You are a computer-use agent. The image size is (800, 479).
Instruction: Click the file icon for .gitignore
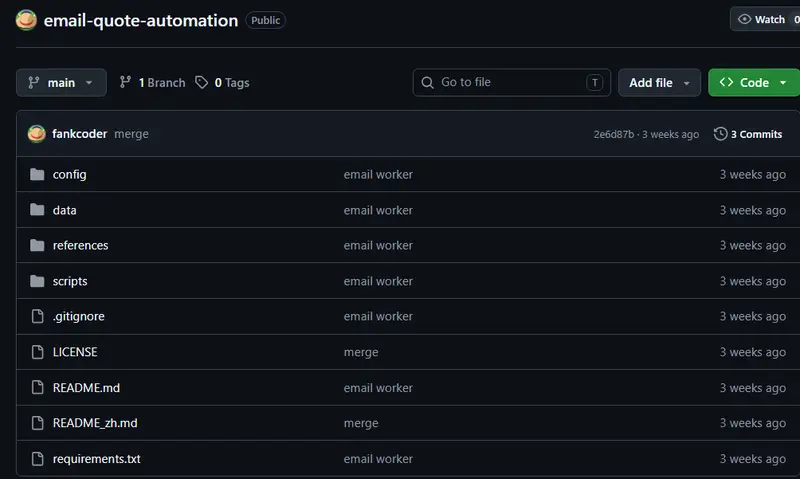pos(37,316)
